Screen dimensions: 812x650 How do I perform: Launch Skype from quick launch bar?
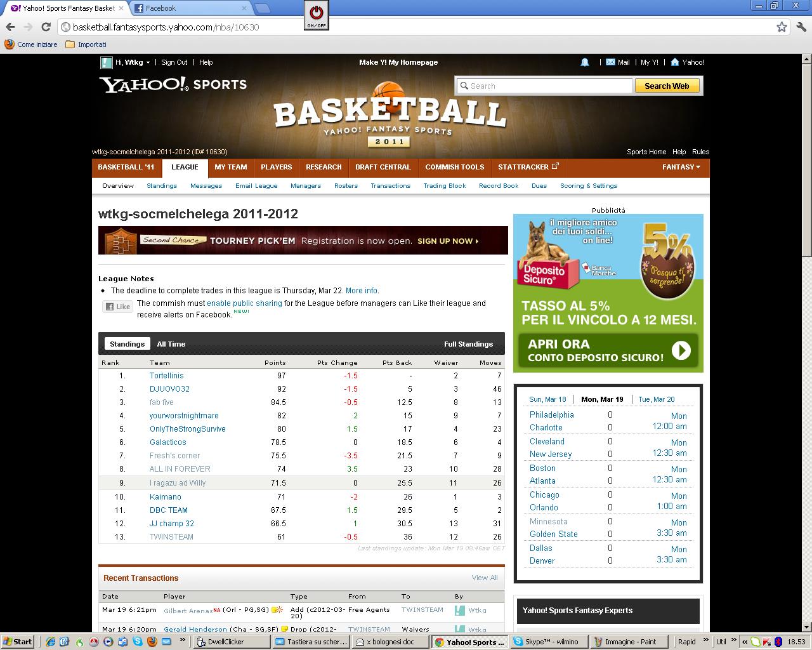[x=138, y=642]
